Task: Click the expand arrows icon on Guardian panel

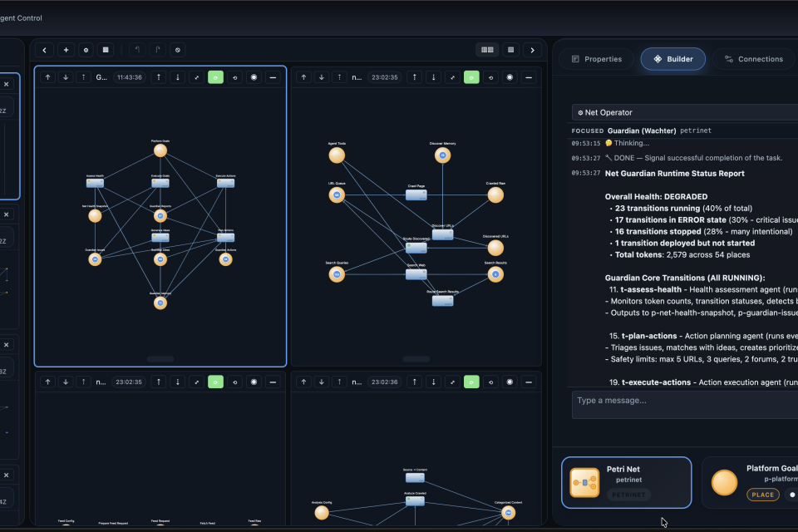Action: [x=197, y=77]
